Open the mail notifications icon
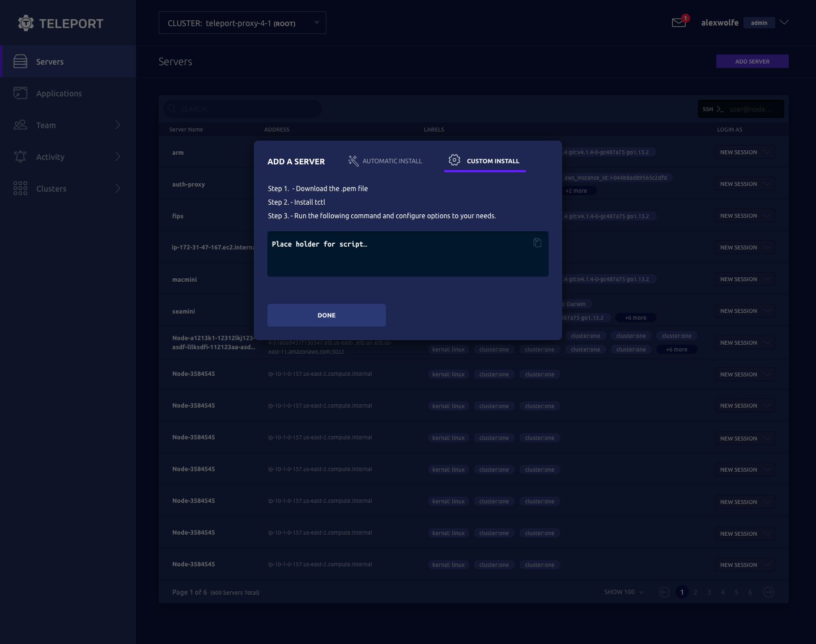 click(679, 23)
